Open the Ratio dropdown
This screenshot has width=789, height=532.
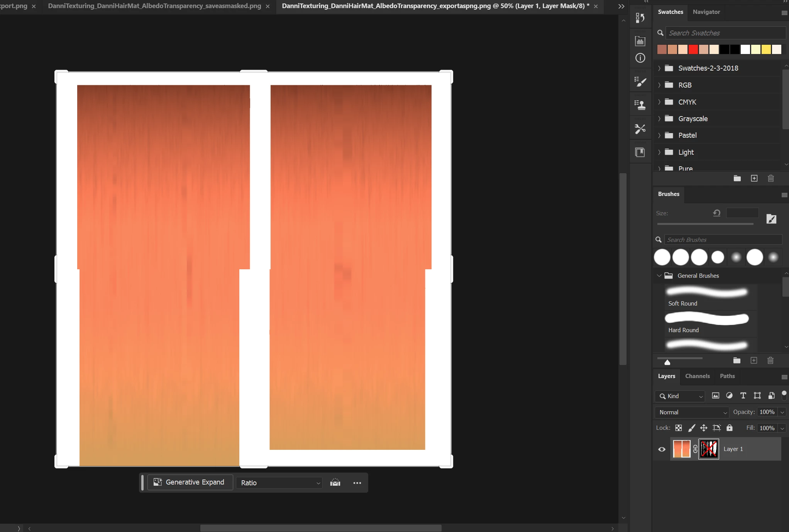[279, 483]
